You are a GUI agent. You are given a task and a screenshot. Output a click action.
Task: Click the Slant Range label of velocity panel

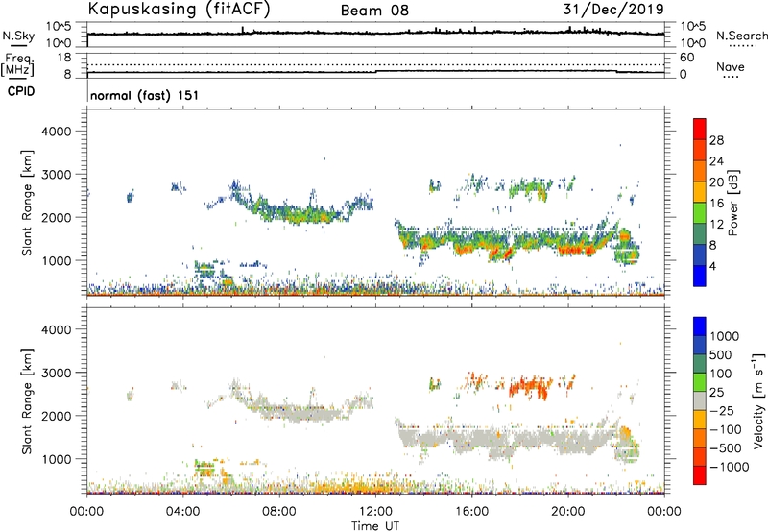[27, 401]
